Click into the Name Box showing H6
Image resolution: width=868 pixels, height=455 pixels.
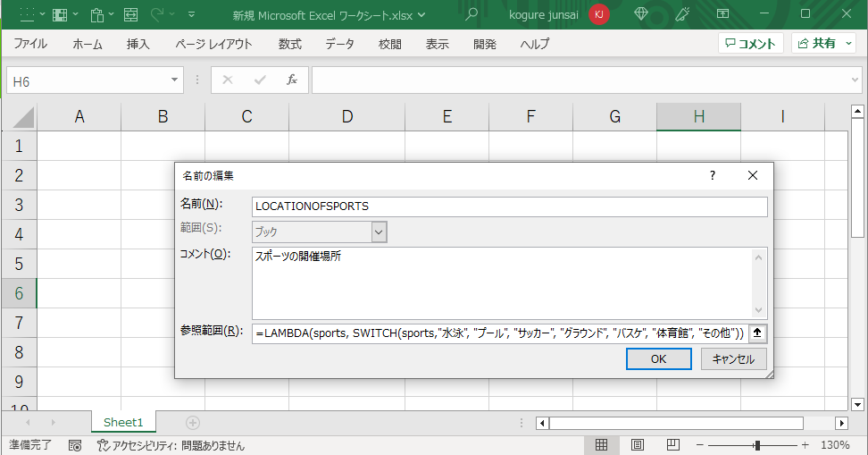point(86,81)
